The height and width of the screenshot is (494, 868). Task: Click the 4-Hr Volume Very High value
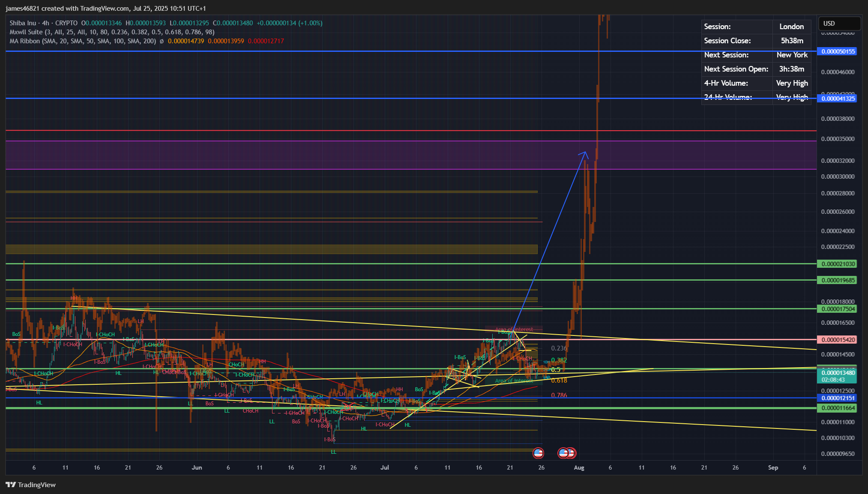point(791,83)
